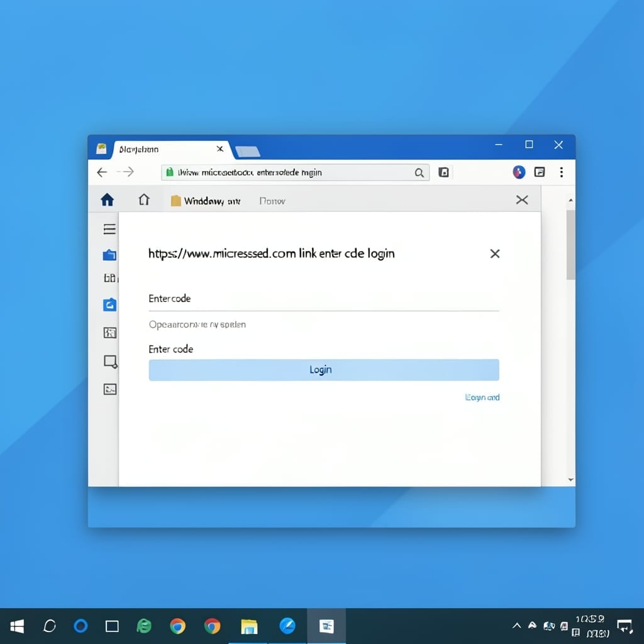This screenshot has height=644, width=644.
Task: Open the notification center icon
Action: coord(625,627)
